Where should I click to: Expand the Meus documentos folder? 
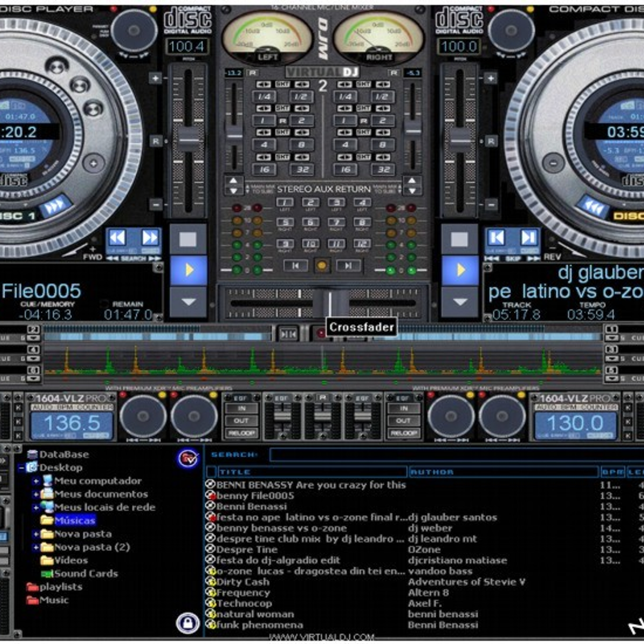coord(35,494)
